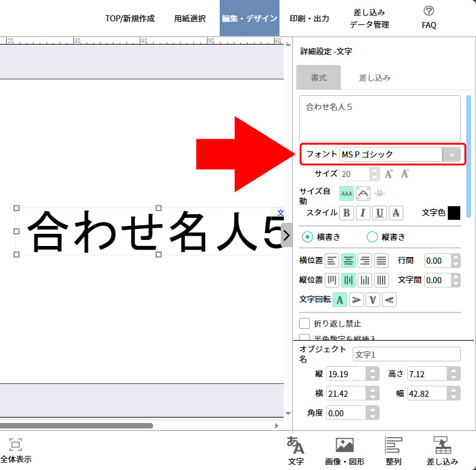Adjust 幅 width spinner arrows
This screenshot has height=470, width=476.
453,394
